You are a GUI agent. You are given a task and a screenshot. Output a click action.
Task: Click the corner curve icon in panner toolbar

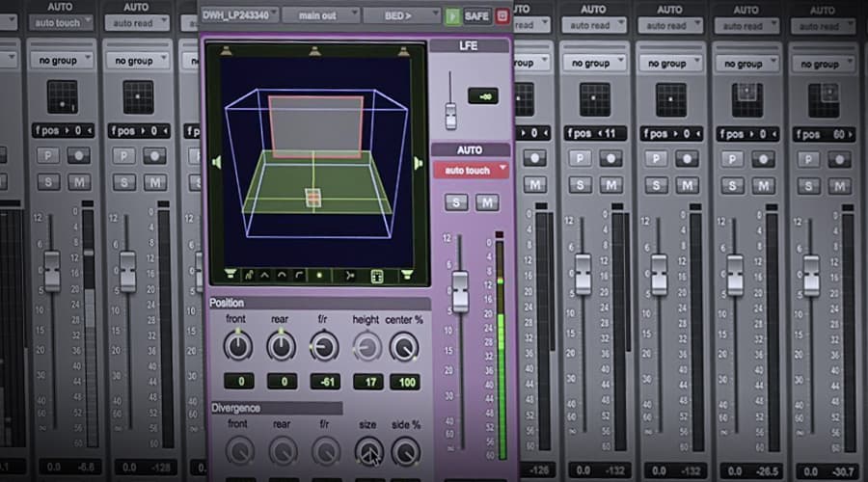pyautogui.click(x=299, y=275)
